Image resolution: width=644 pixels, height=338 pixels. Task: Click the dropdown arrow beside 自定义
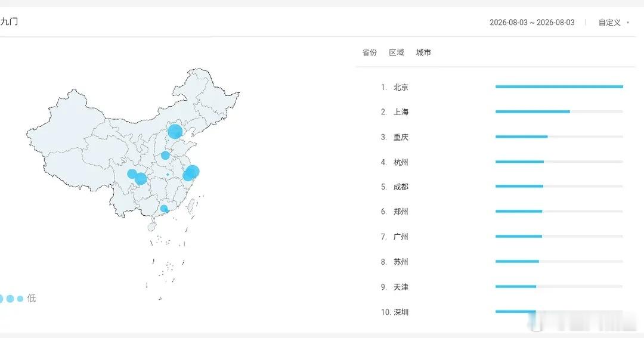pos(628,23)
